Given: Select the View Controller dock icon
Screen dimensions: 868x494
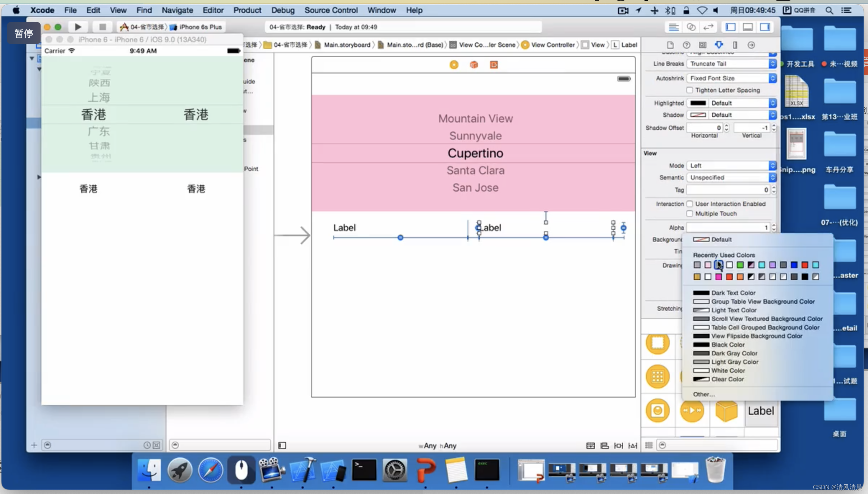Looking at the screenshot, I should (454, 65).
